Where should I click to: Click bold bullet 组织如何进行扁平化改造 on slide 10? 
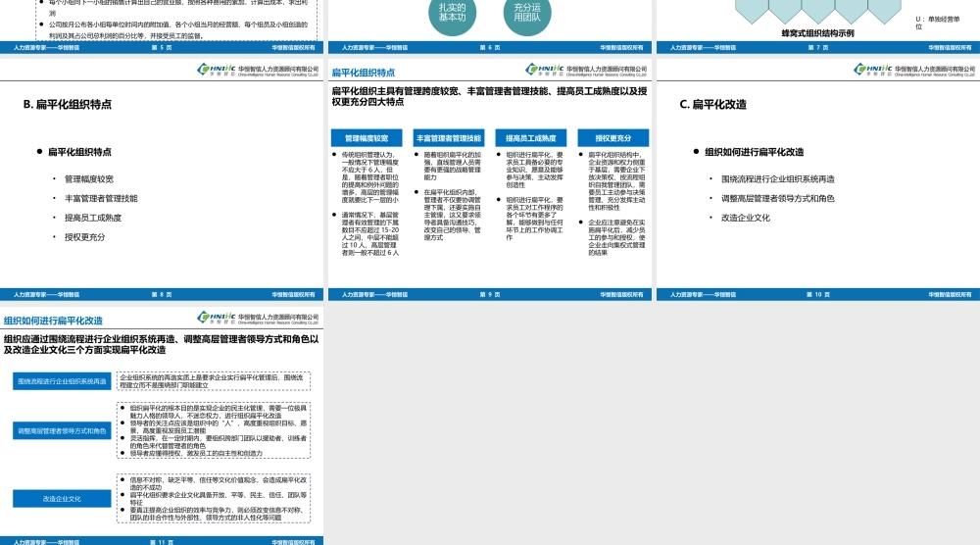(754, 152)
